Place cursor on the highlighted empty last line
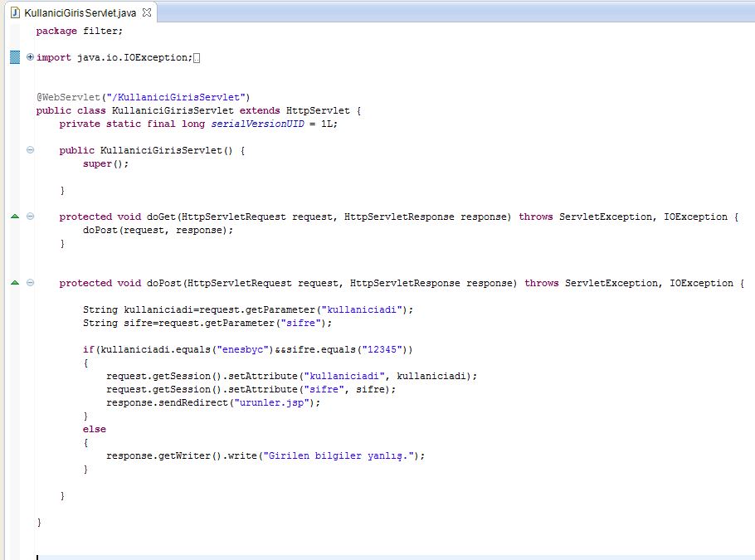755x560 pixels. [x=332, y=557]
